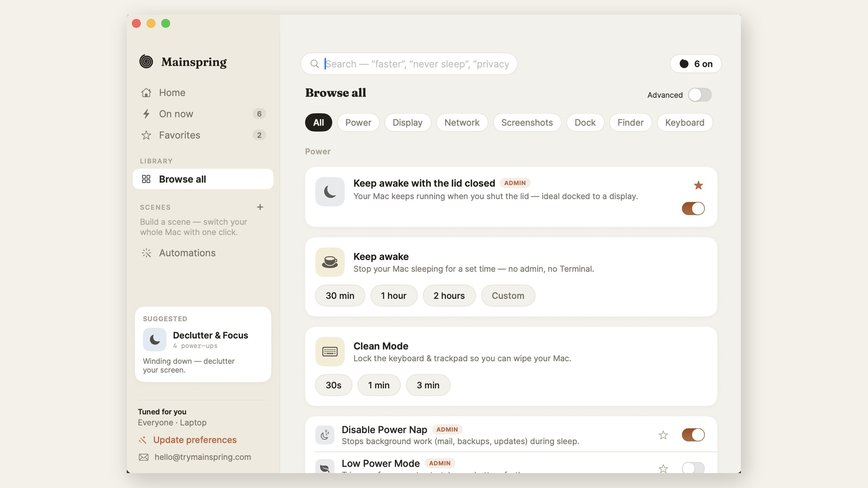Filter by the Keyboard category

684,122
